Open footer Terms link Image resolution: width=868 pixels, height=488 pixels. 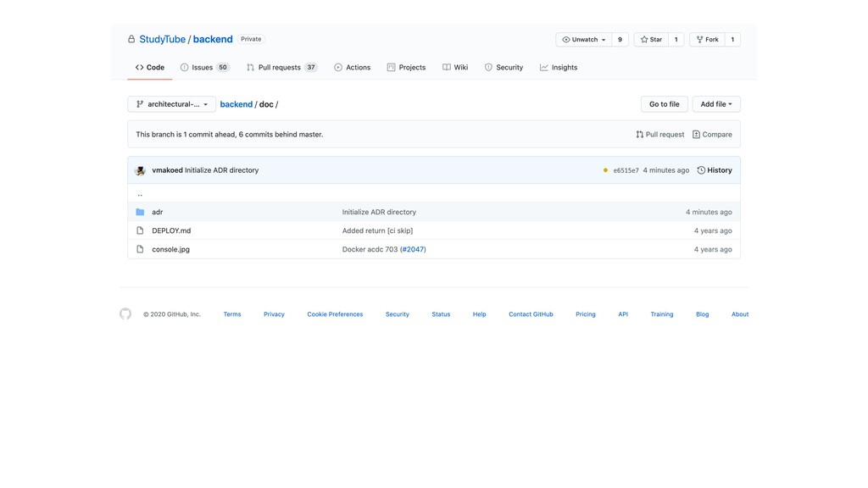(232, 314)
